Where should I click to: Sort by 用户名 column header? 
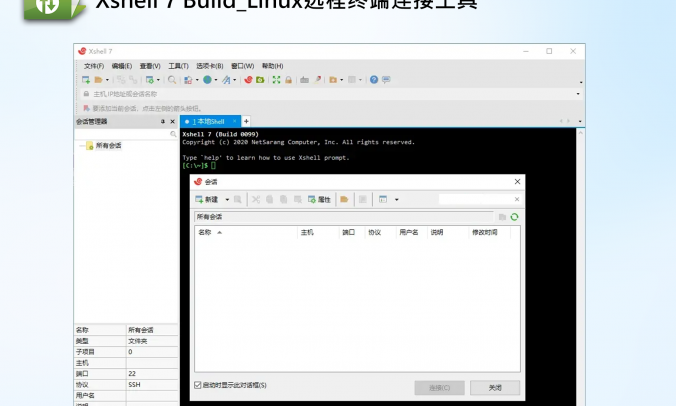tap(412, 232)
